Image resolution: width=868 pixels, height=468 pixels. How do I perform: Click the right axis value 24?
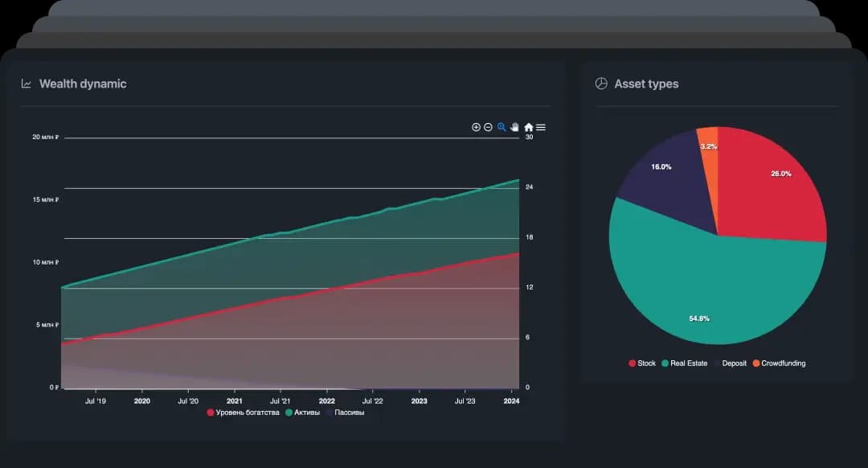[529, 187]
